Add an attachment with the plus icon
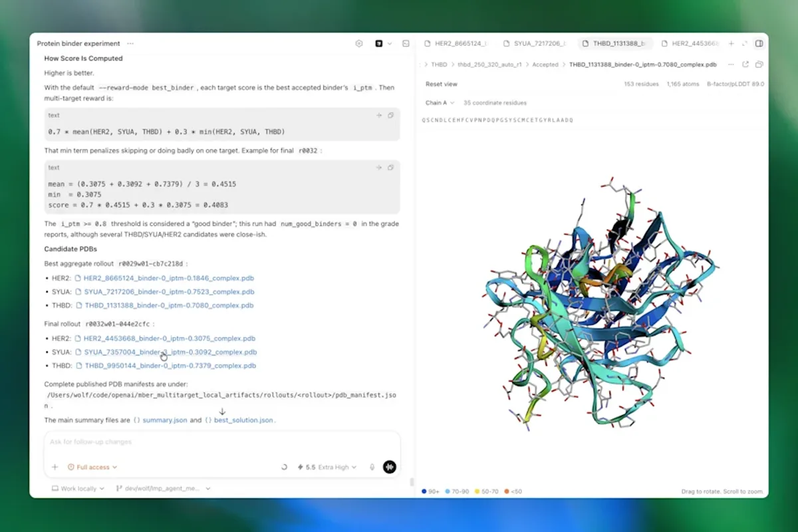 55,467
